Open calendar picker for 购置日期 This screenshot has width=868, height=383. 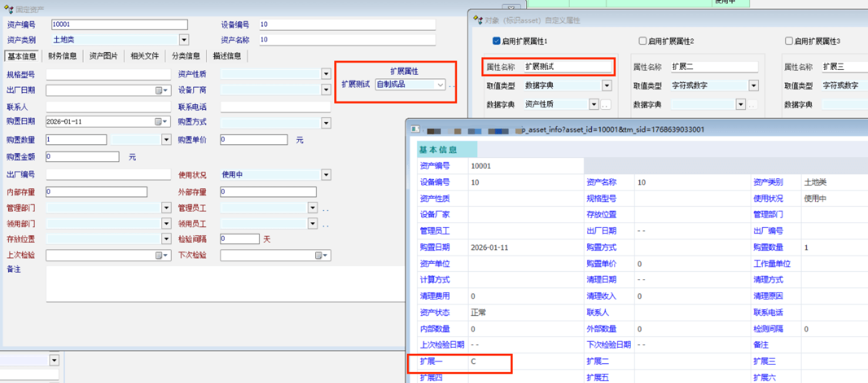pyautogui.click(x=162, y=122)
